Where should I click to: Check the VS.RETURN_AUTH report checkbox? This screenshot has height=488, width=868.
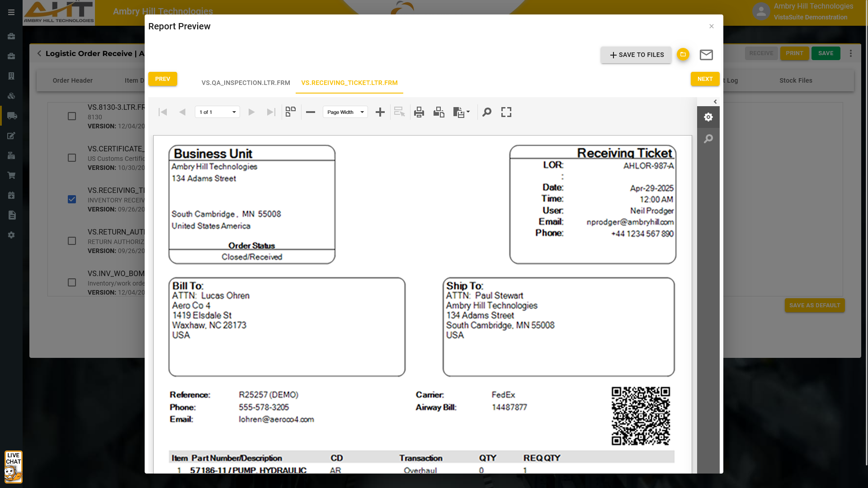pos(72,241)
